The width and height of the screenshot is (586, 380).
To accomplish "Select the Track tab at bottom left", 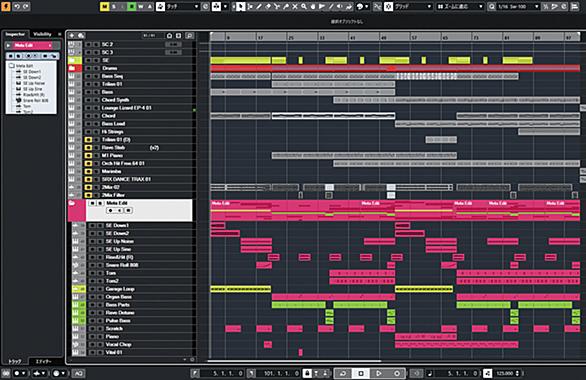I will coord(15,361).
